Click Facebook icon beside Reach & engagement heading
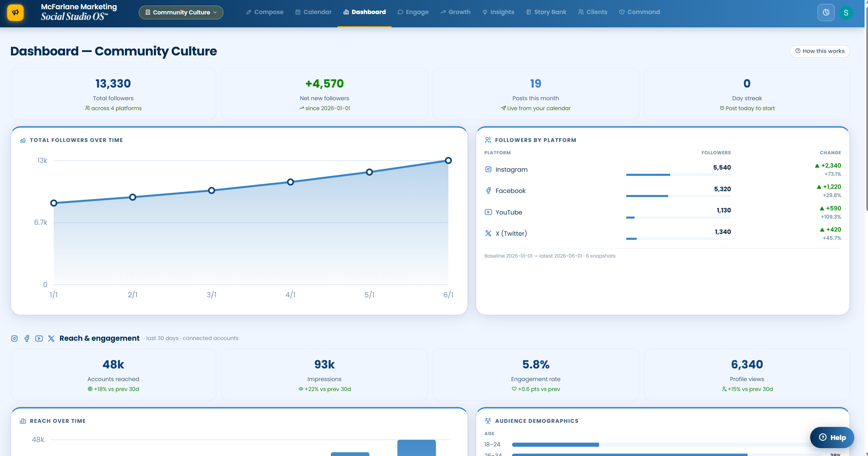Image resolution: width=868 pixels, height=456 pixels. [x=27, y=338]
